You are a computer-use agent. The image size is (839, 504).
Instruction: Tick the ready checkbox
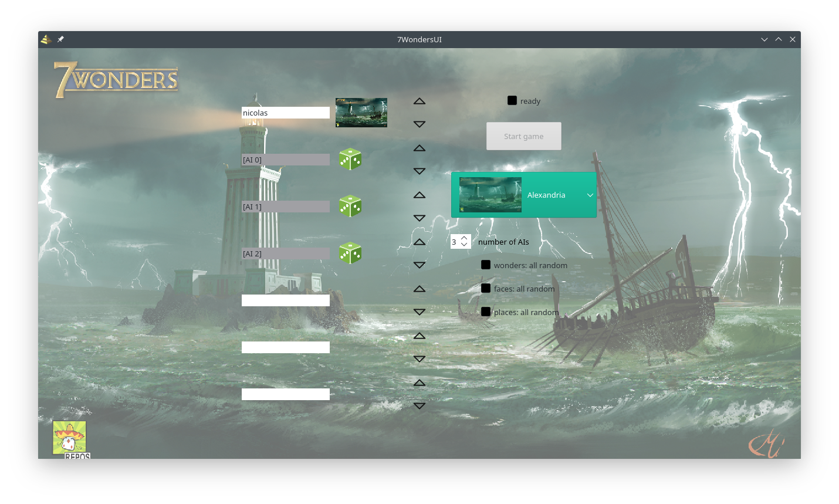(x=512, y=100)
